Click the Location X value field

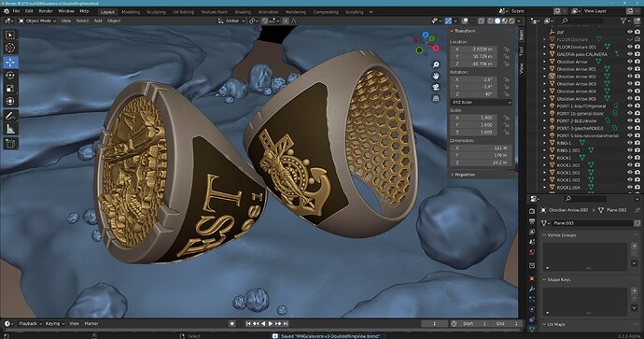pos(473,49)
